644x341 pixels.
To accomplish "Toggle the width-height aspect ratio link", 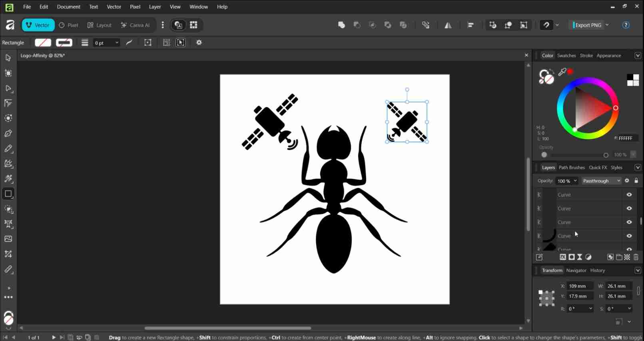I will (x=638, y=291).
